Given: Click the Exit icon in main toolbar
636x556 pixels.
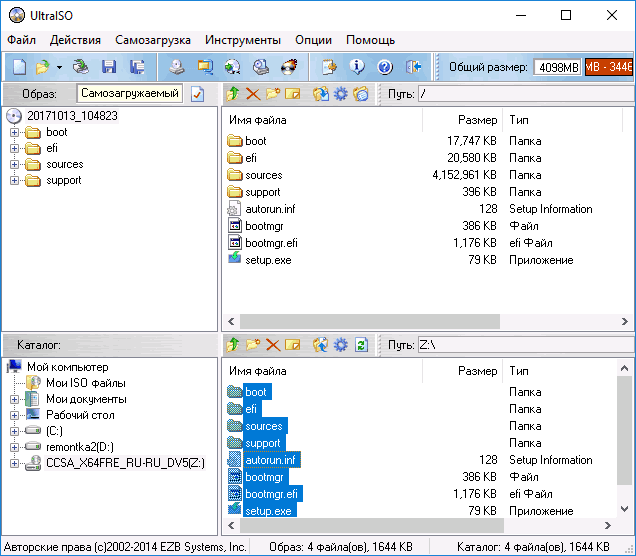Looking at the screenshot, I should 413,67.
